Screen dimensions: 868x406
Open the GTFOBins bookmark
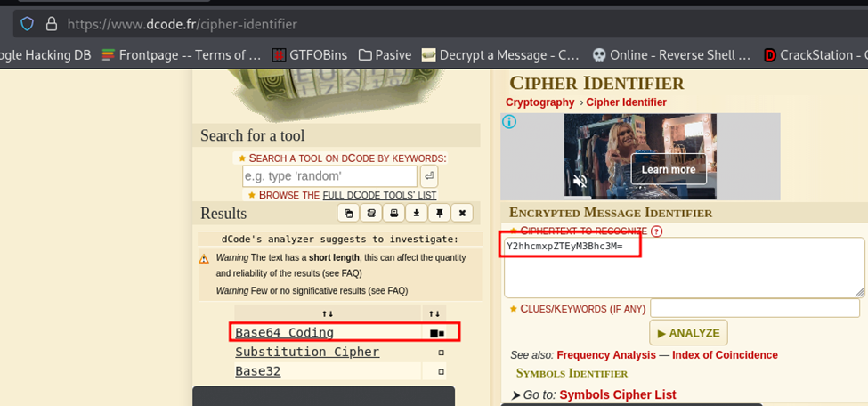[x=309, y=55]
